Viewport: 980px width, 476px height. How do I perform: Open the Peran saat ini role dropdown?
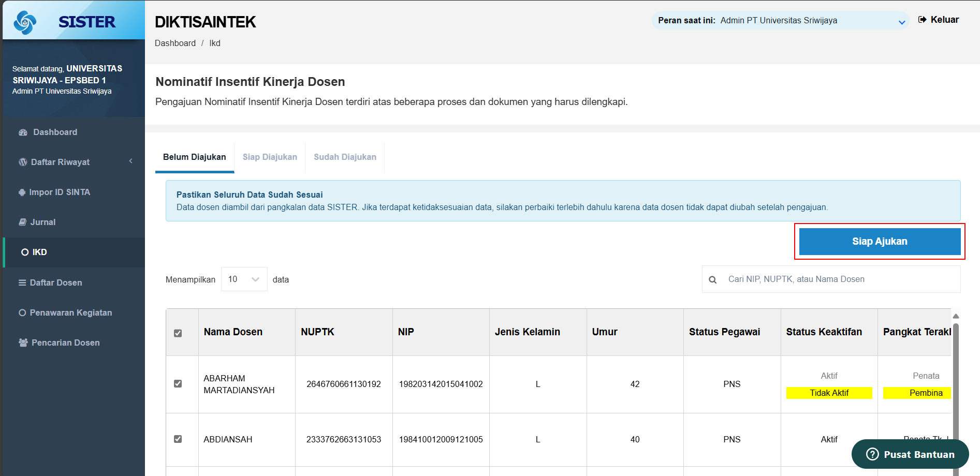tap(781, 21)
